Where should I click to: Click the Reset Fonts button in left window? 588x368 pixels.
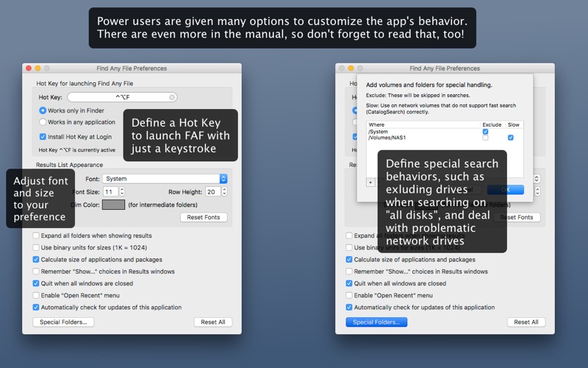(x=204, y=217)
